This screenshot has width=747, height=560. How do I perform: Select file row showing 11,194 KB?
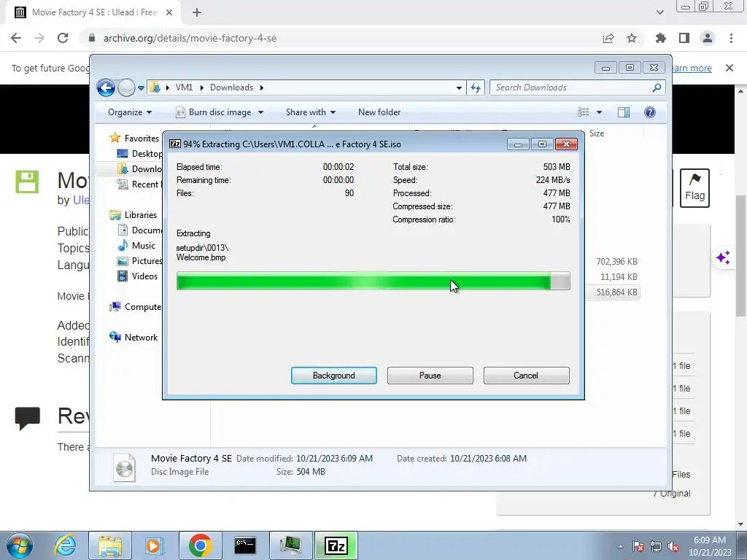619,276
